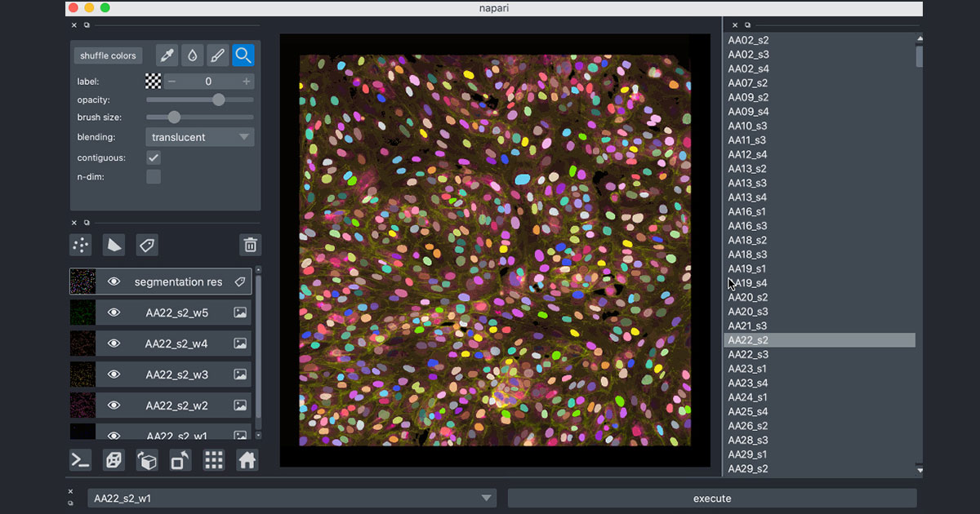
Task: Click the label color swatch
Action: (154, 82)
